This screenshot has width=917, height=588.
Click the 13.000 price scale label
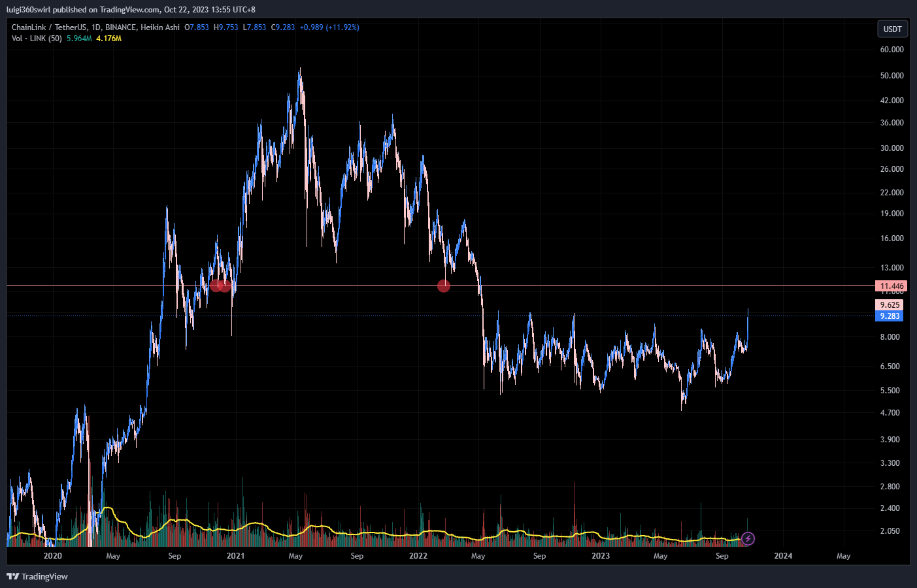point(892,268)
